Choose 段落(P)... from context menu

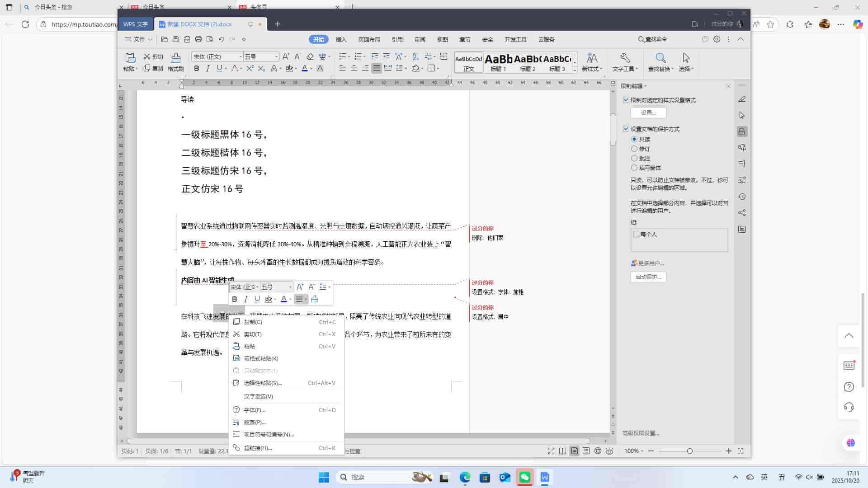coord(286,422)
